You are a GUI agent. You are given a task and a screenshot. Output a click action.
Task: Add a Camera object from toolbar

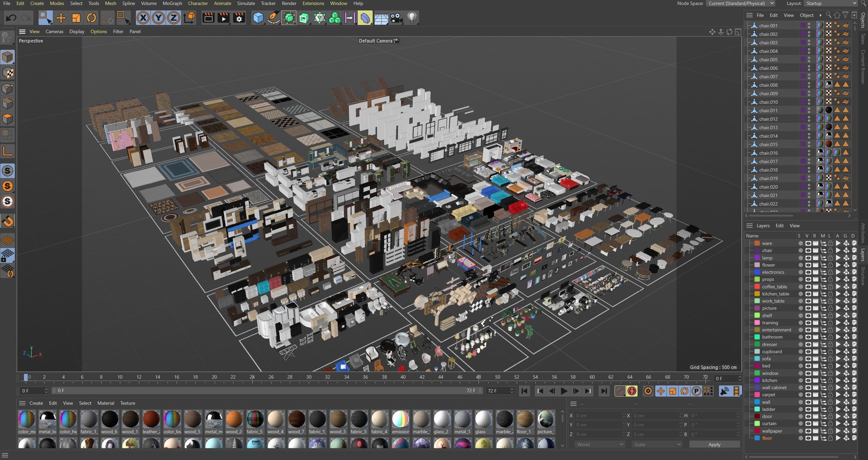(396, 18)
